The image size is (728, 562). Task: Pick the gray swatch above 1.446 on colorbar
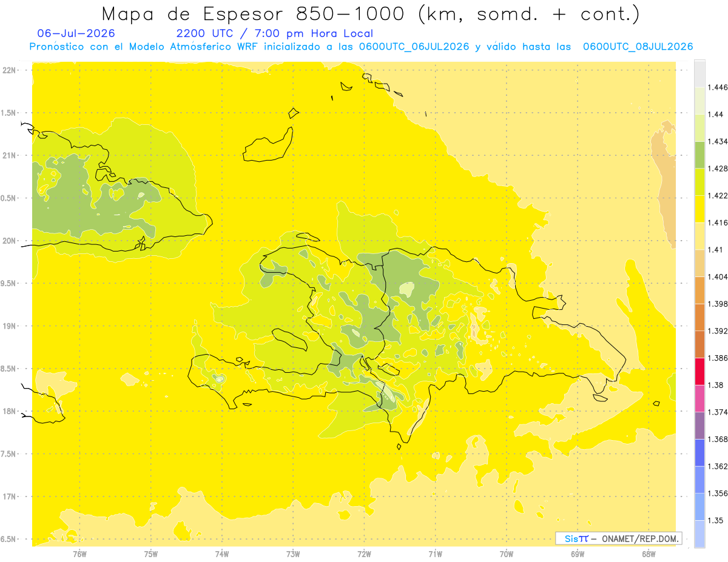[699, 74]
